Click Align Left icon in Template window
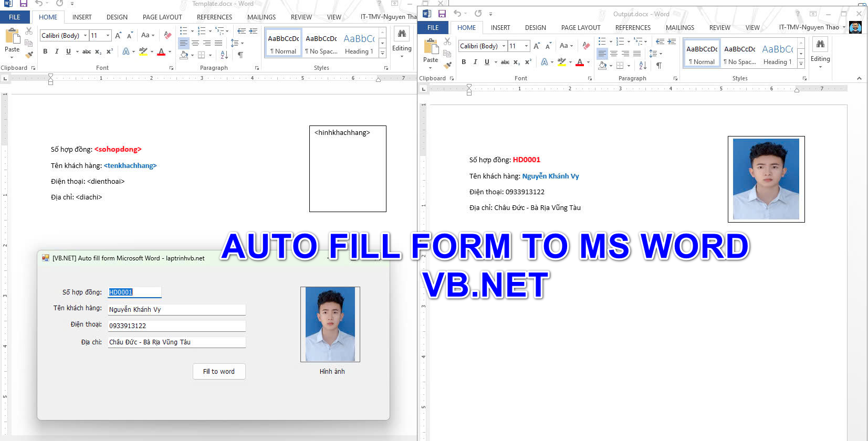The height and width of the screenshot is (441, 868). tap(183, 43)
